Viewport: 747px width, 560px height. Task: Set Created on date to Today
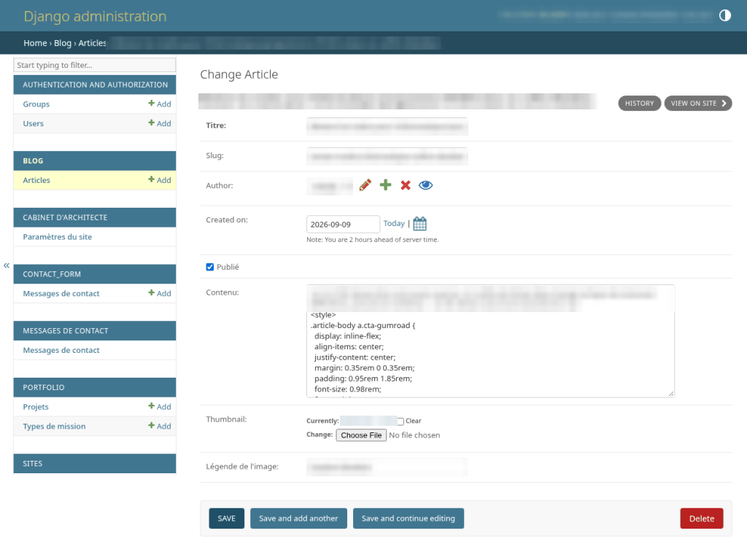click(x=394, y=223)
